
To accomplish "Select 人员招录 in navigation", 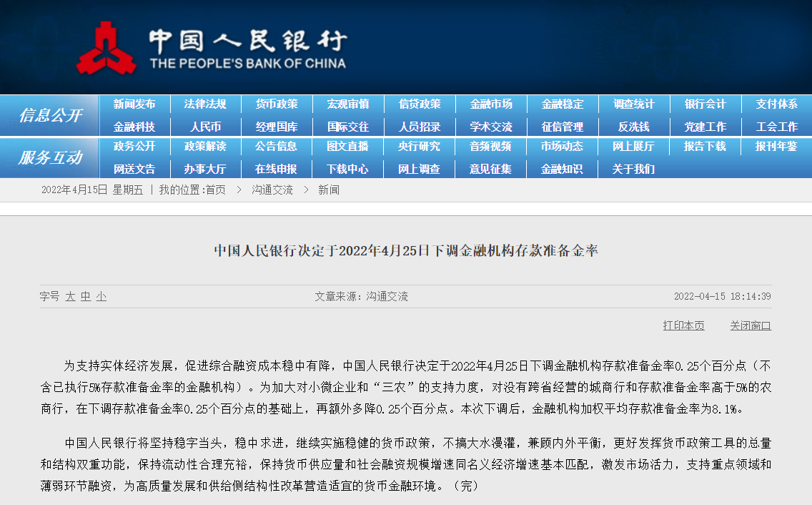I will pos(420,127).
